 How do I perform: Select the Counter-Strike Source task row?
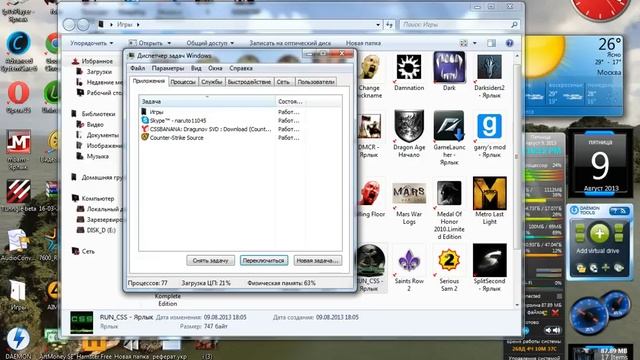[x=240, y=138]
